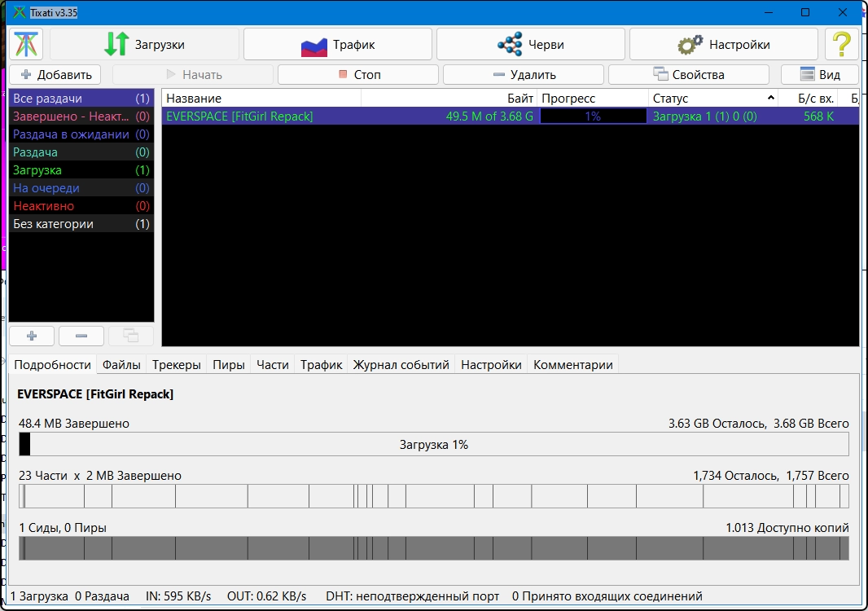Open the yellow question mark help icon
Viewport: 868px width, 611px height.
(841, 44)
